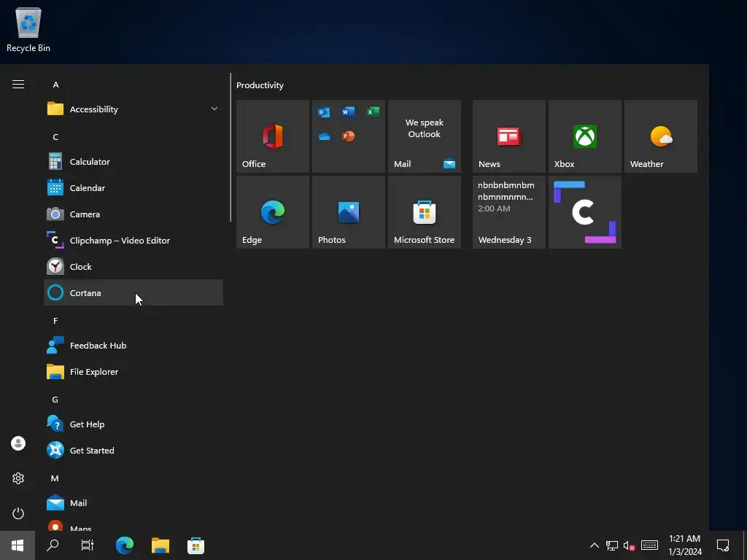747x560 pixels.
Task: Open the clock showing 1:21 AM
Action: pos(684,545)
